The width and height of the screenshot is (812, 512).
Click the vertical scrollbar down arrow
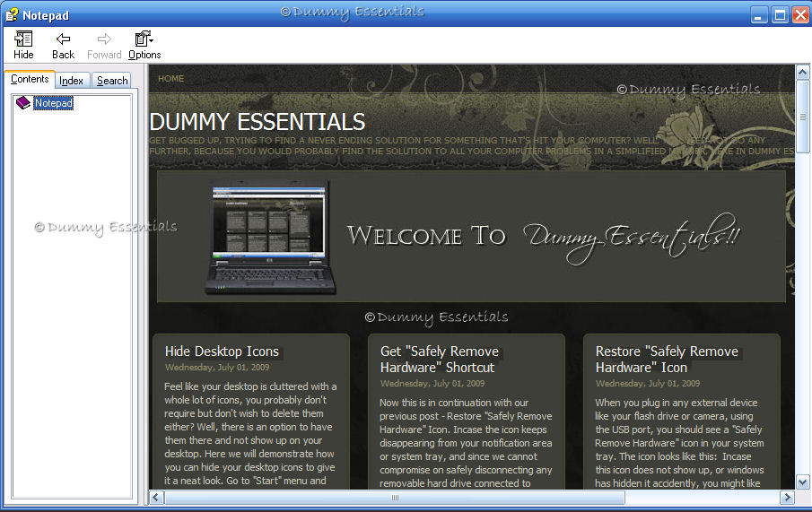tap(803, 482)
